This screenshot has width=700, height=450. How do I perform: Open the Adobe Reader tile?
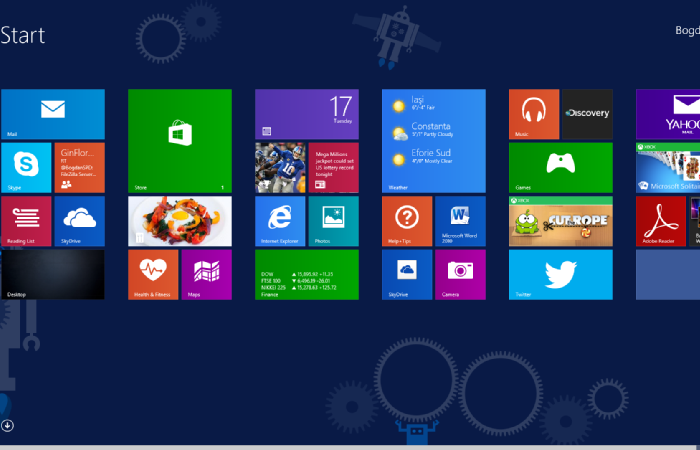click(x=661, y=221)
